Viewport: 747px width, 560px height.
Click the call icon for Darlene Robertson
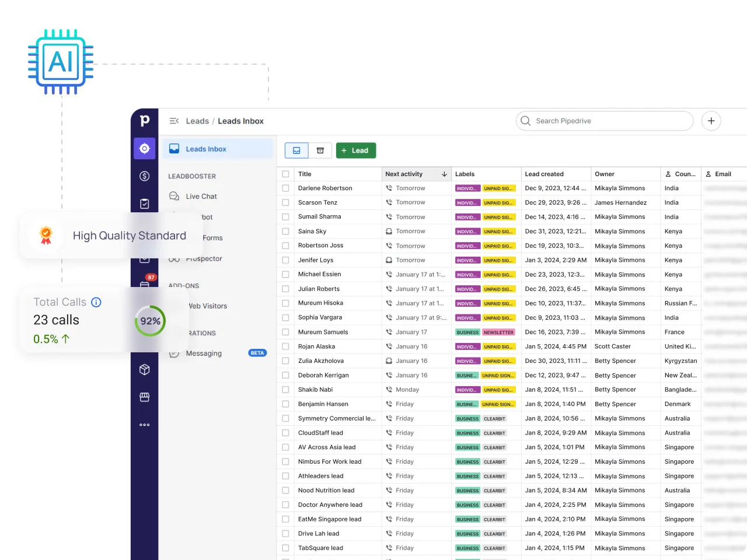pyautogui.click(x=389, y=188)
